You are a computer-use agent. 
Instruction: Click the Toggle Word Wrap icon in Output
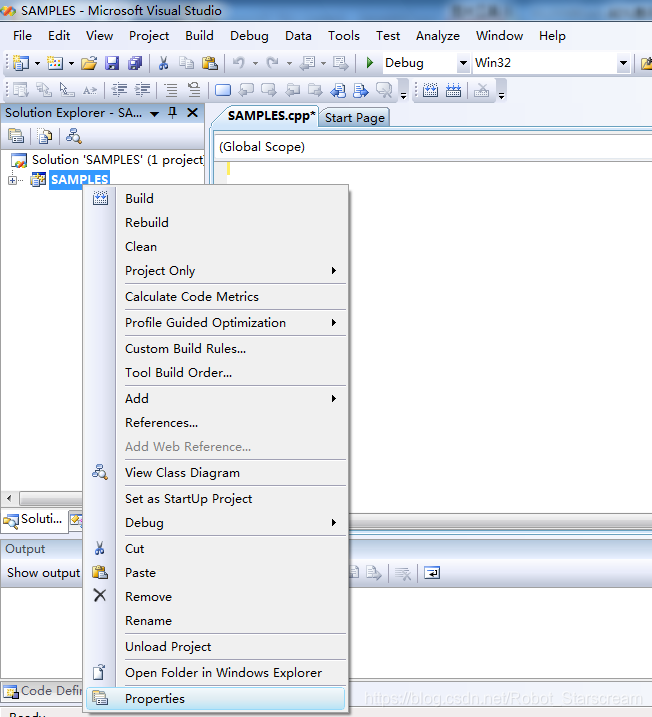coord(432,573)
